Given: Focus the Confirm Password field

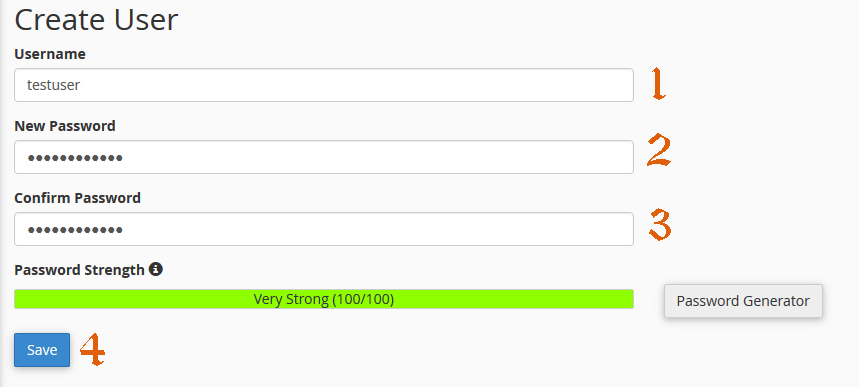Looking at the screenshot, I should pyautogui.click(x=324, y=229).
